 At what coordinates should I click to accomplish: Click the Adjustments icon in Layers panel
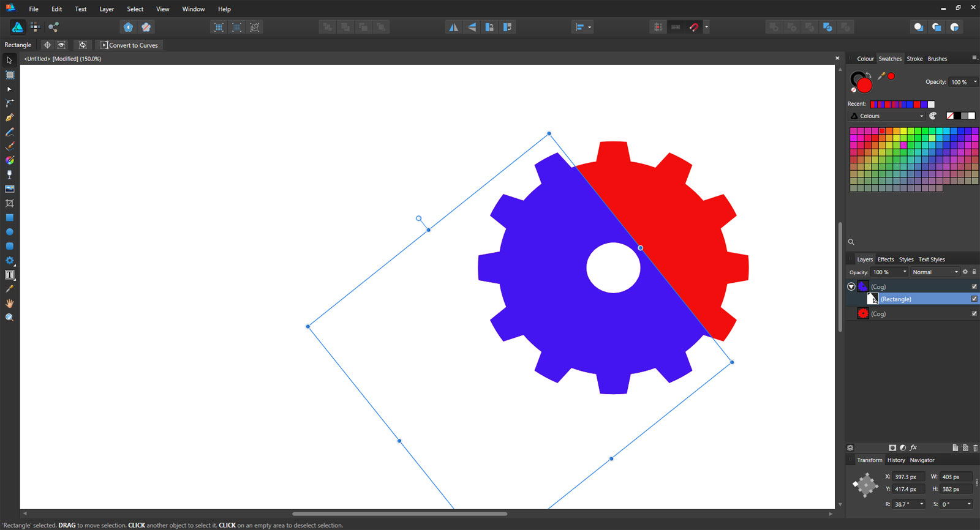click(903, 447)
